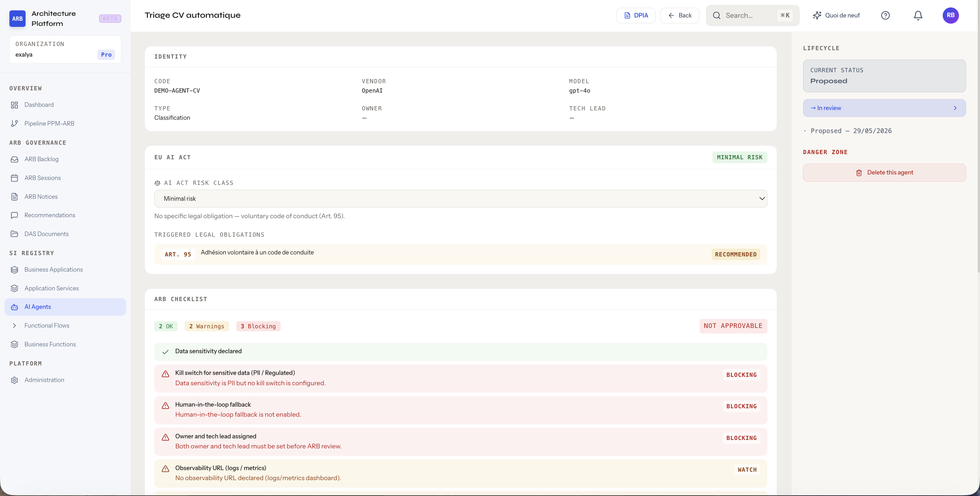Click the Proposed current status card
The width and height of the screenshot is (980, 496).
click(x=884, y=76)
